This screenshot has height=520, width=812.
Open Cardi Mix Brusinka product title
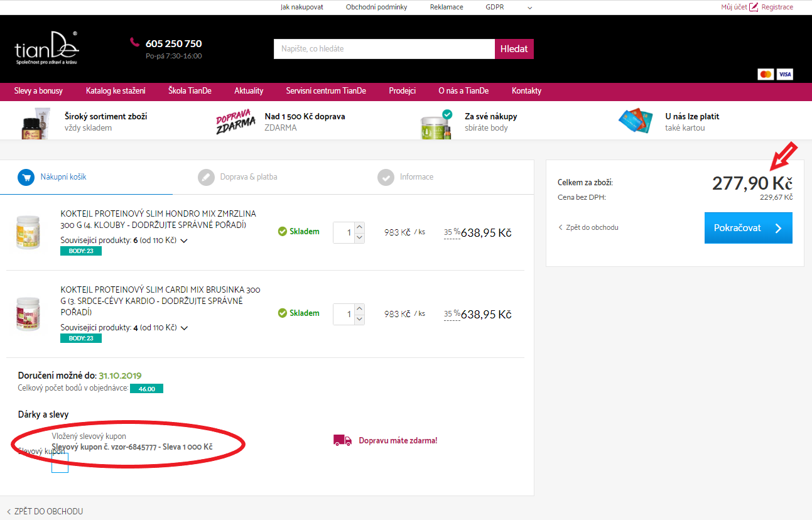(160, 301)
